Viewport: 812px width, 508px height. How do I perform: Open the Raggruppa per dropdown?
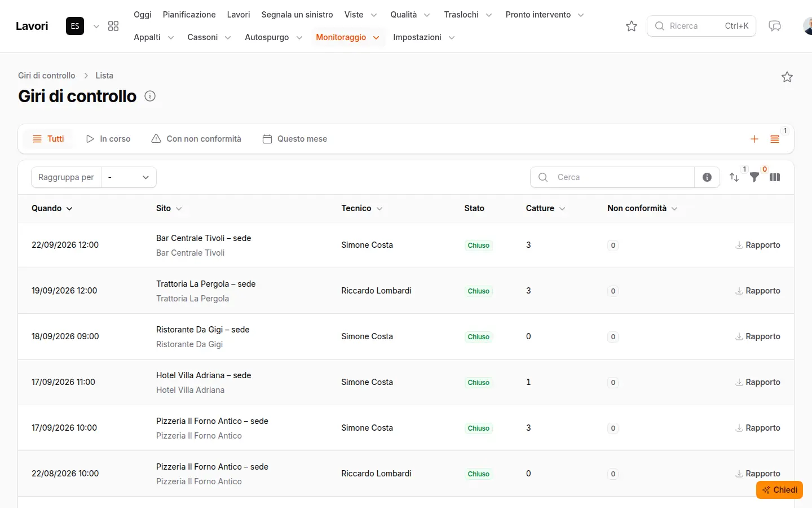[x=129, y=177]
